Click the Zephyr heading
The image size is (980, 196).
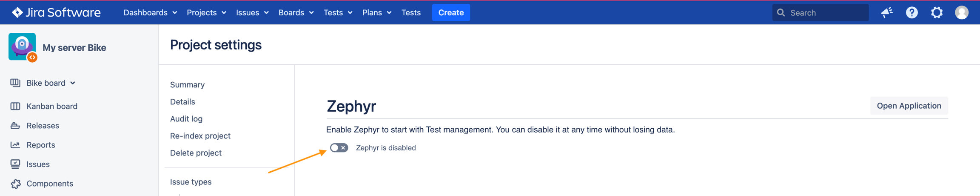tap(351, 106)
